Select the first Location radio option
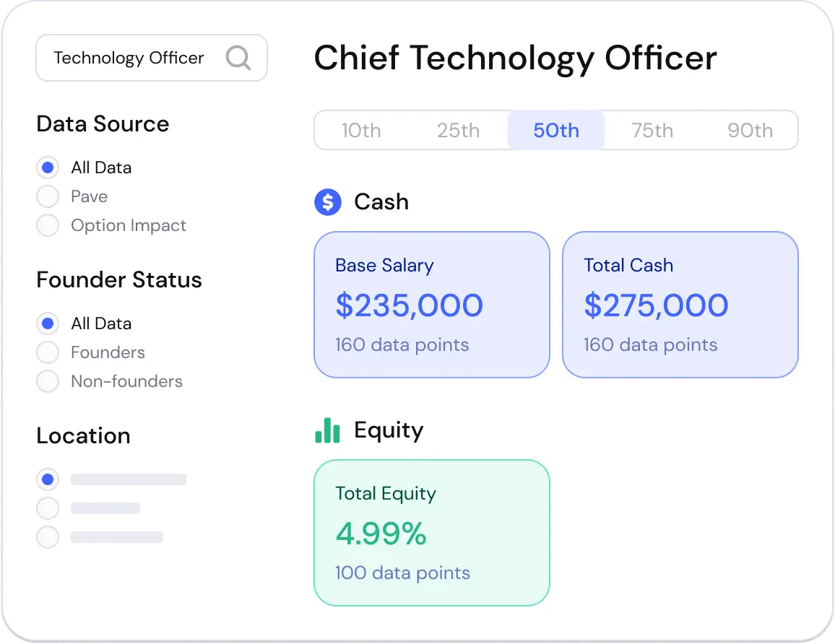This screenshot has height=644, width=835. (x=48, y=479)
